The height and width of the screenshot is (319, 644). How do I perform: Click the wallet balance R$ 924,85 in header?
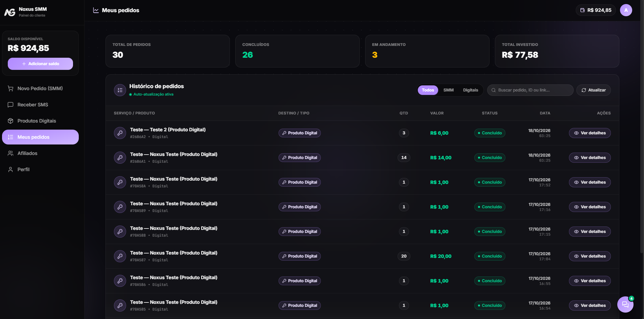coord(596,10)
